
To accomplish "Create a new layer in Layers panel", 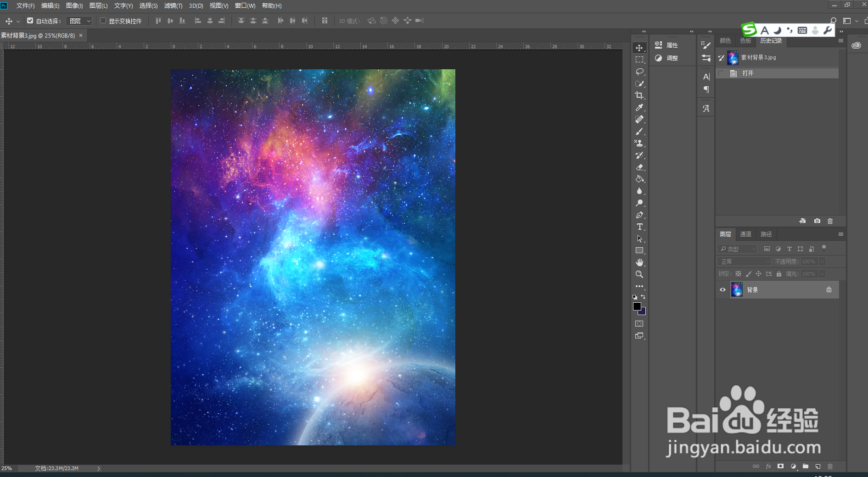I will point(818,466).
